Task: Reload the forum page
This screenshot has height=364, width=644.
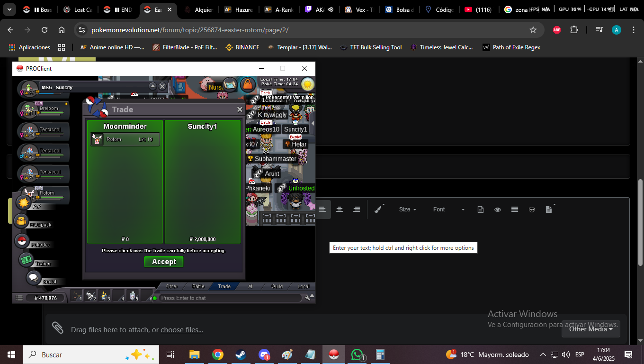Action: click(x=45, y=30)
